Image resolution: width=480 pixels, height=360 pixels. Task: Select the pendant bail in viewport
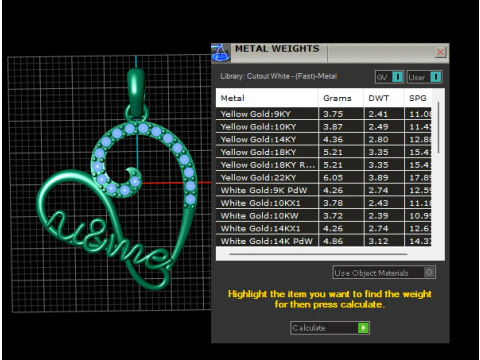pos(136,93)
